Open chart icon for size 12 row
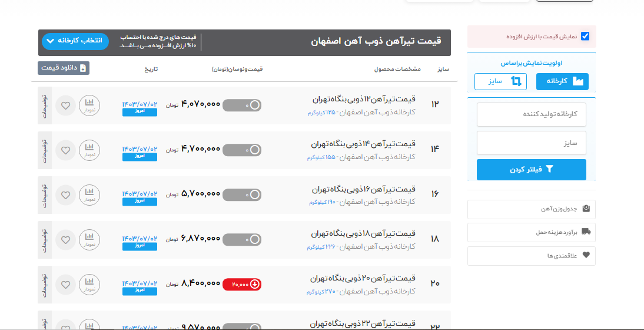The height and width of the screenshot is (330, 644). pyautogui.click(x=89, y=105)
